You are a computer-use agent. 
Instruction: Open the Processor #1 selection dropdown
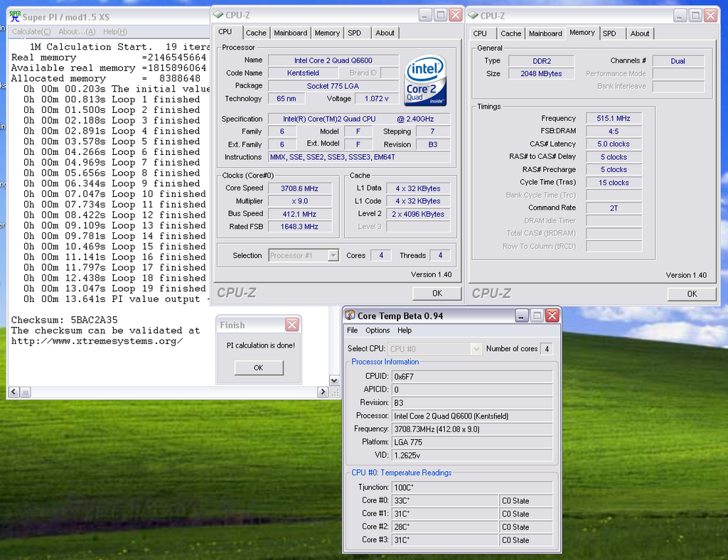click(x=333, y=256)
